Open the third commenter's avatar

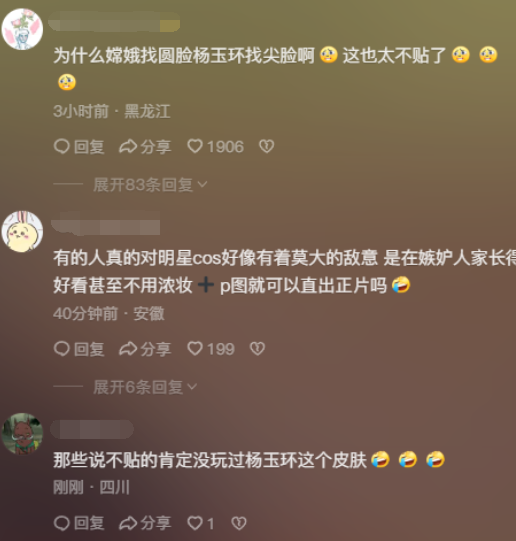[x=22, y=434]
